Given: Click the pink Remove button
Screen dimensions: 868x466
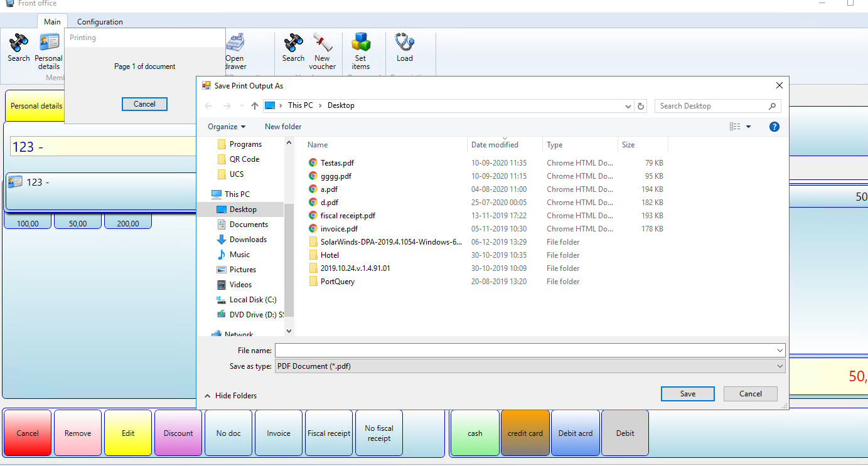Looking at the screenshot, I should tap(78, 433).
